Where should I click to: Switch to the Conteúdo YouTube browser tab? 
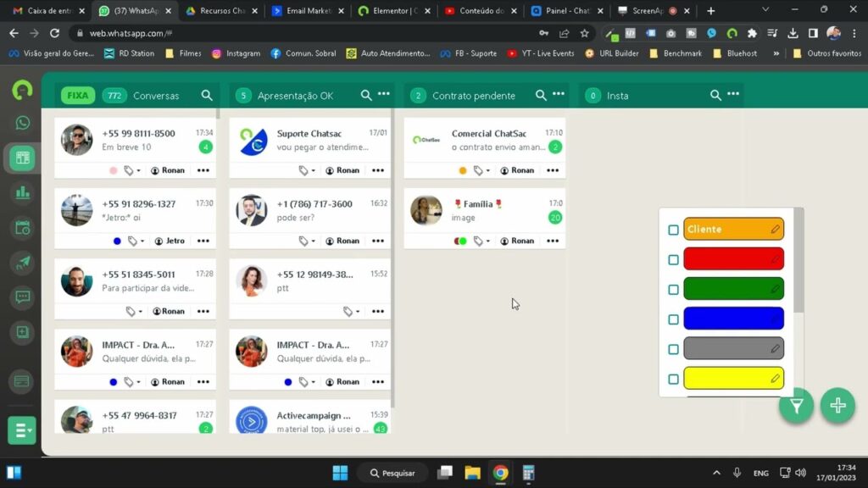click(x=481, y=10)
